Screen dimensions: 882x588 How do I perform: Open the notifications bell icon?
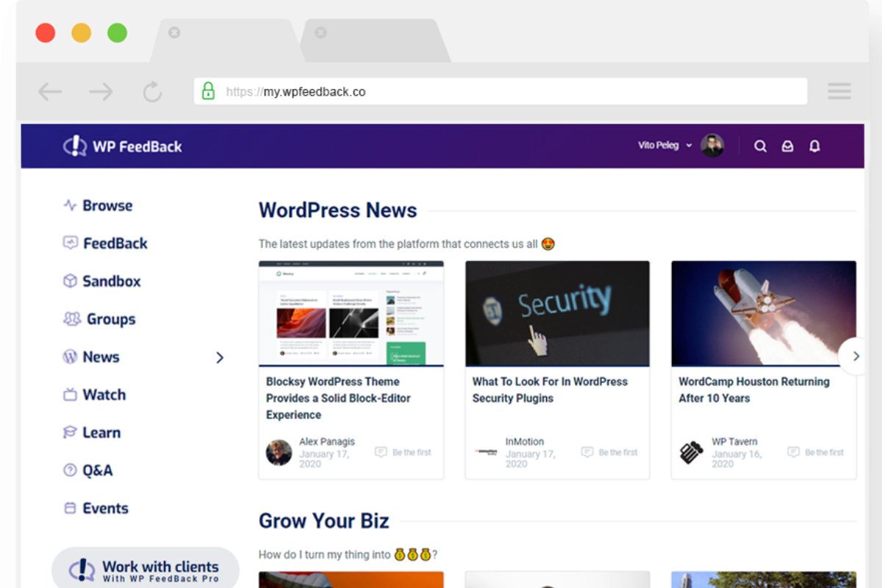814,146
